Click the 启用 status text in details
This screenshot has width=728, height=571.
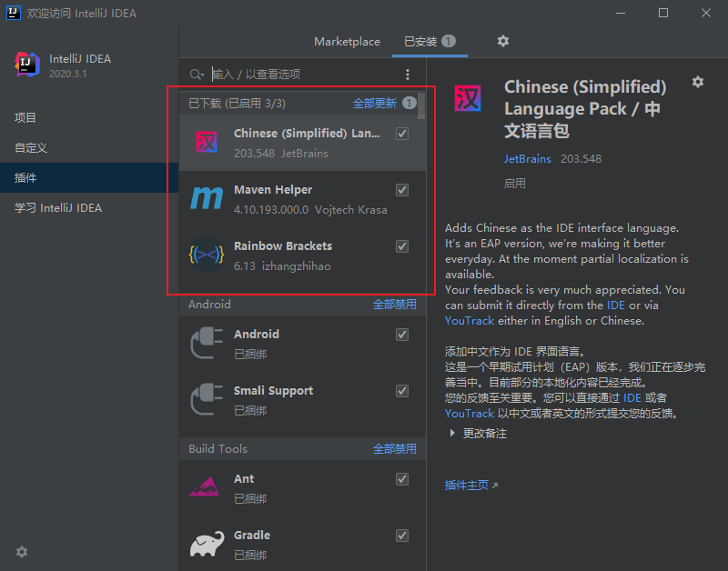tap(515, 184)
